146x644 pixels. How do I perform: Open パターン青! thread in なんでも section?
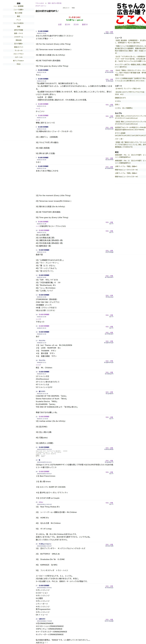[x=119, y=139]
